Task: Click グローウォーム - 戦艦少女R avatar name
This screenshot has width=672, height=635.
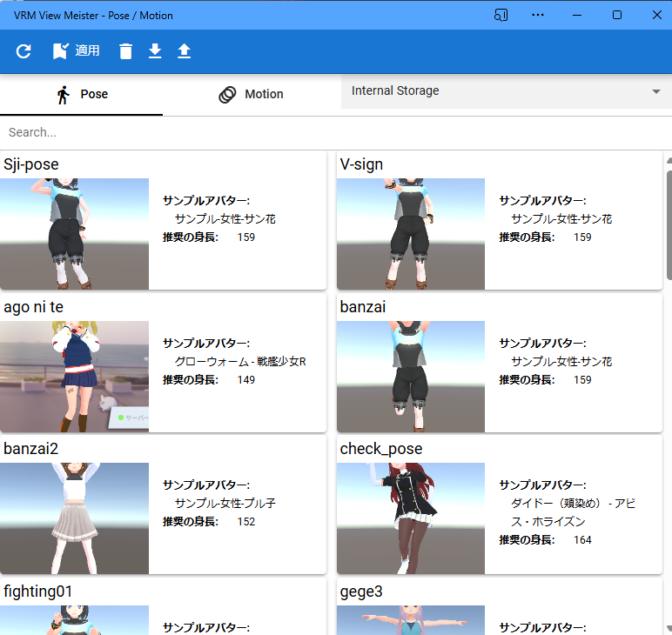Action: coord(240,362)
